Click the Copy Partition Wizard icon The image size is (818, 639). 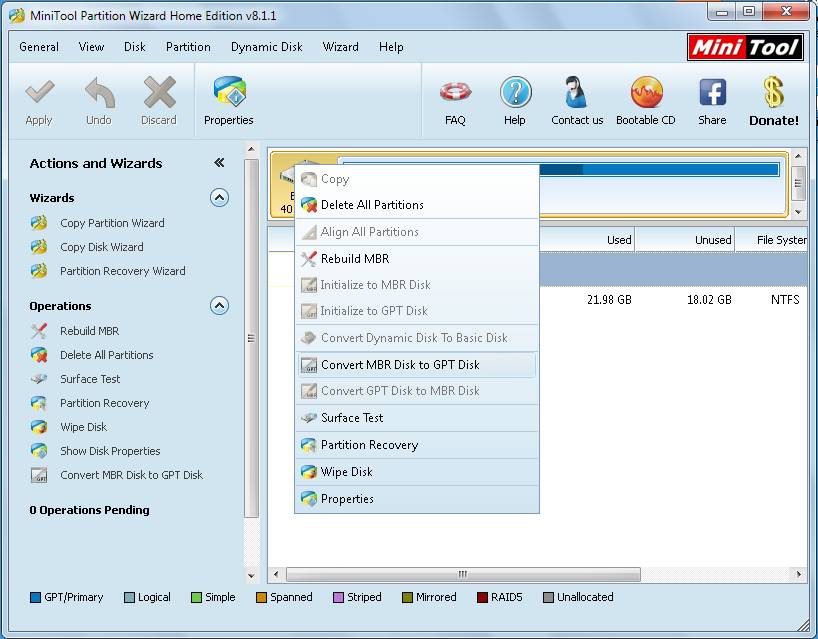coord(39,223)
